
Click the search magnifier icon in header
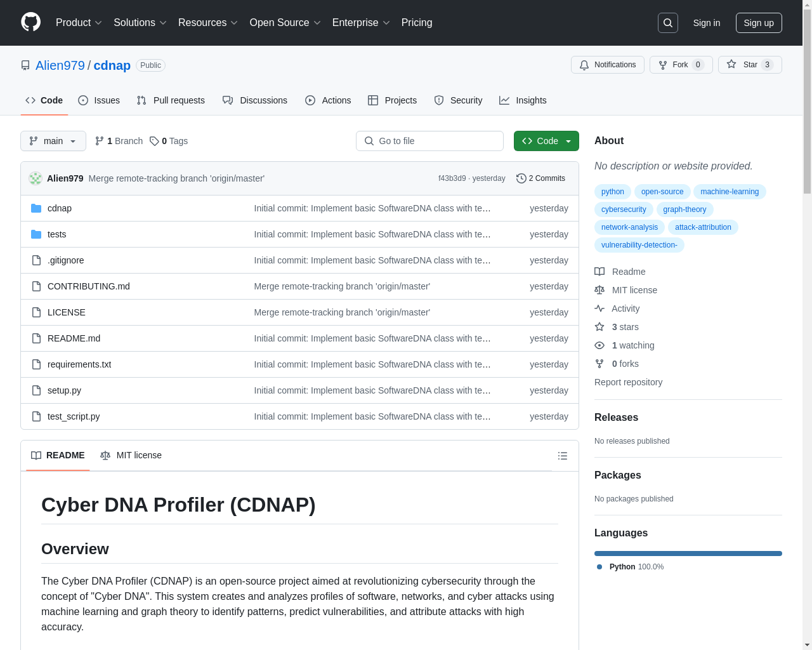click(x=668, y=23)
